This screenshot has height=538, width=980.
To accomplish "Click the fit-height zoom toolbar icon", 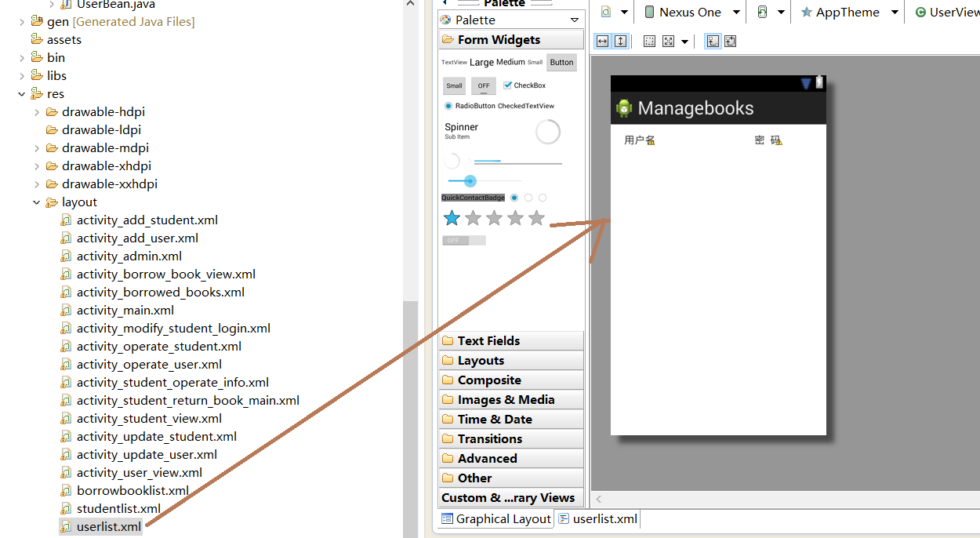I will point(620,42).
